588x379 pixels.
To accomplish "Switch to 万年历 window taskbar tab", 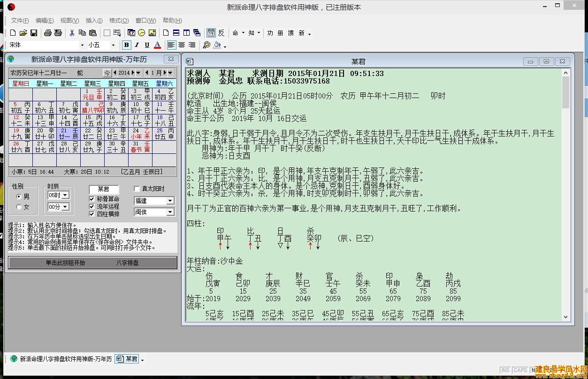I will 61,359.
